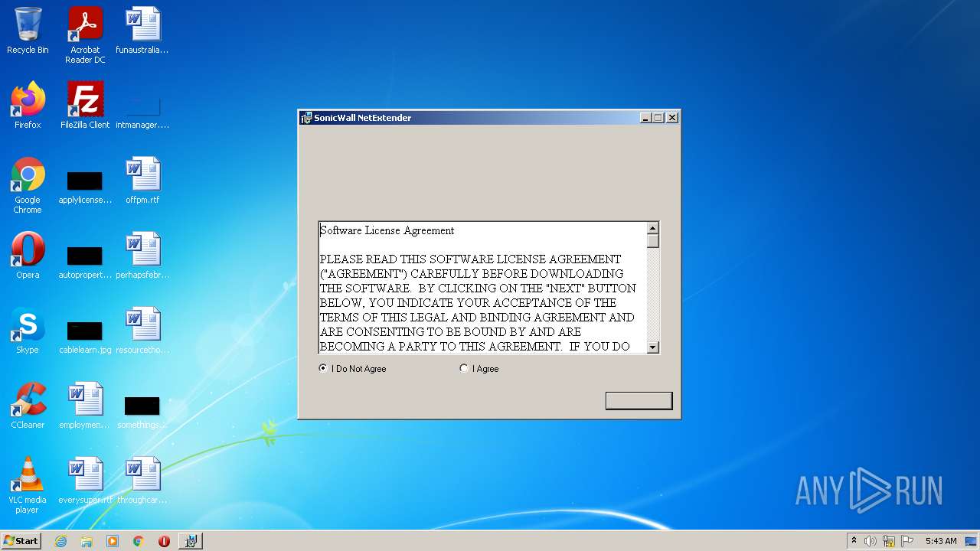This screenshot has height=551, width=980.
Task: Select the Recycle Bin desktop icon
Action: (28, 31)
